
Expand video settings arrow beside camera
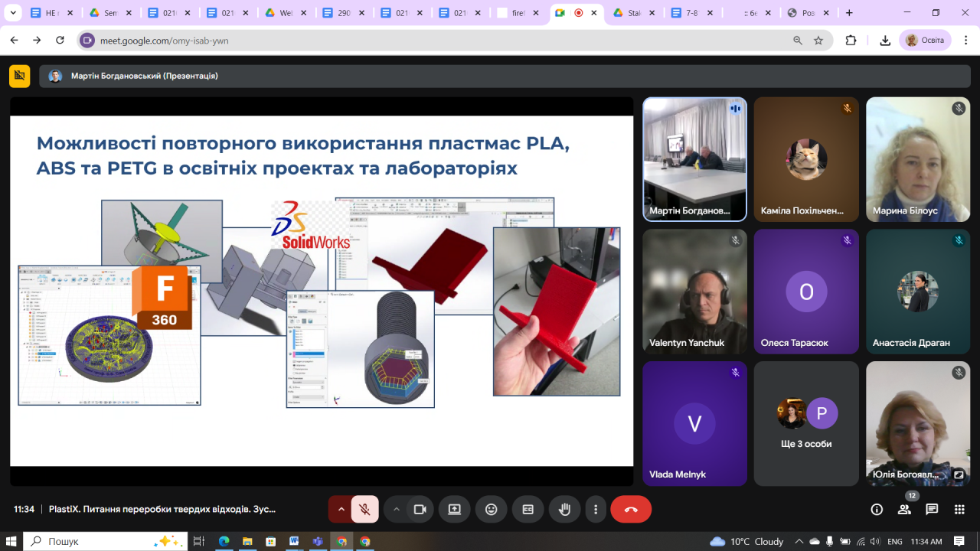(x=396, y=510)
